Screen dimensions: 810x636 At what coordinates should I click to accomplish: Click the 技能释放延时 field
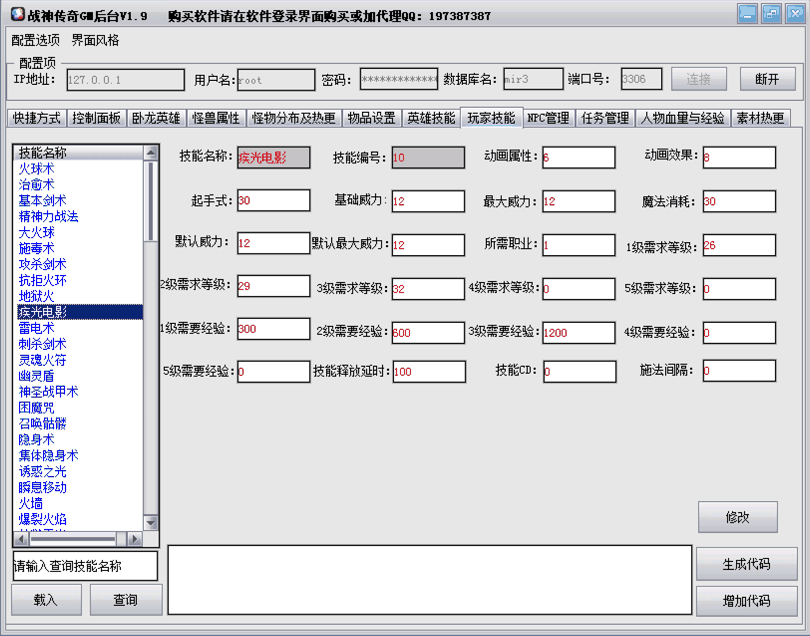(429, 371)
